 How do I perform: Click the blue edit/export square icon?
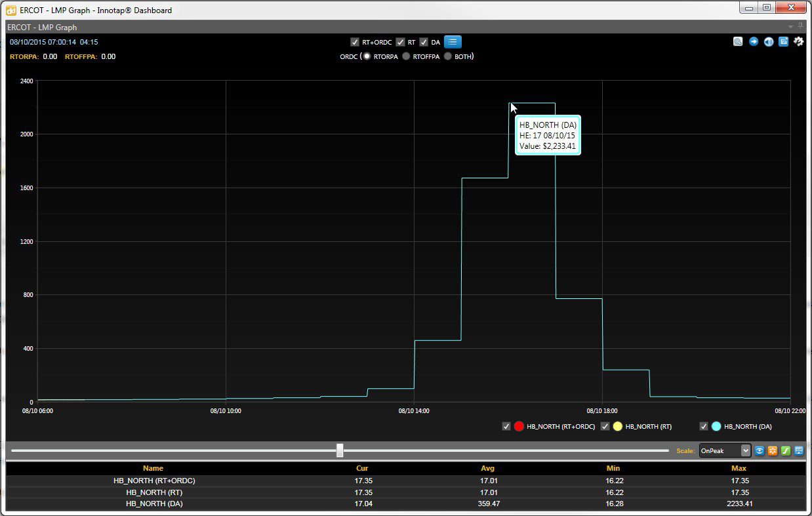[783, 41]
